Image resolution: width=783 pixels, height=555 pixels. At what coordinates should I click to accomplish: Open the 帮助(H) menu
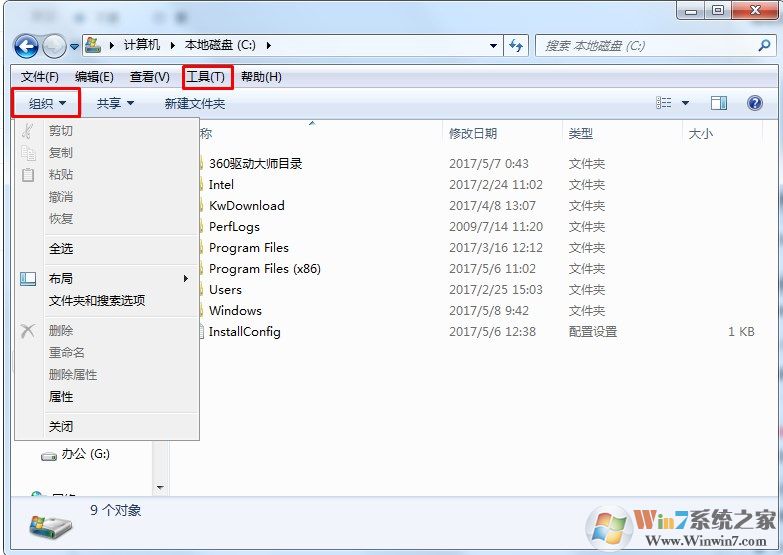261,77
